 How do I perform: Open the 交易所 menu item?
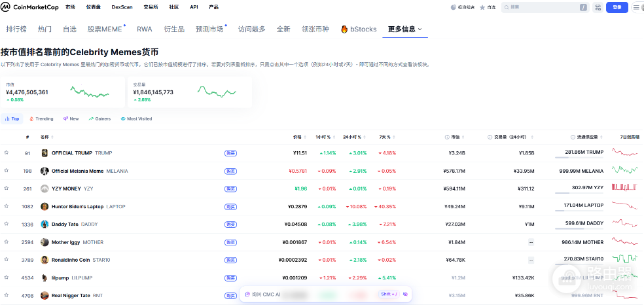point(151,7)
